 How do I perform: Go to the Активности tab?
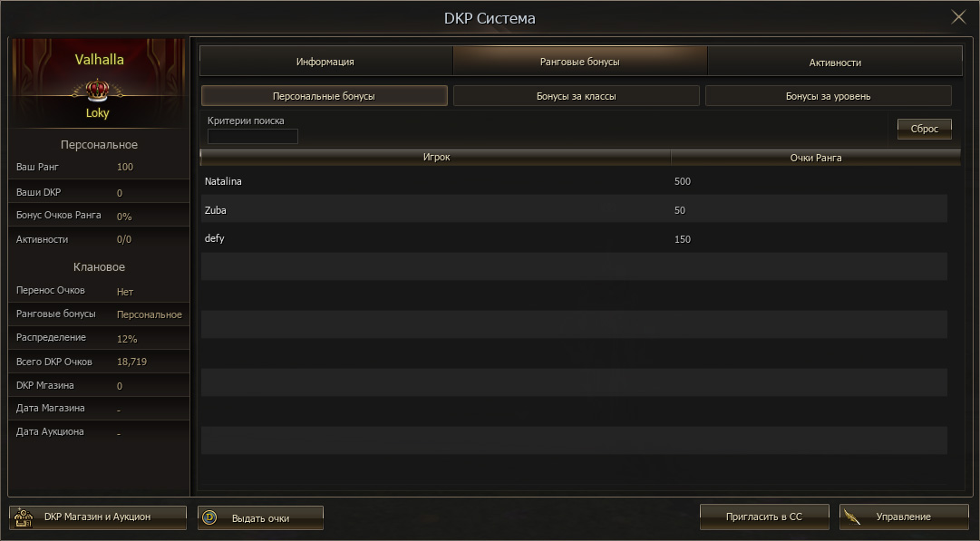tap(834, 62)
